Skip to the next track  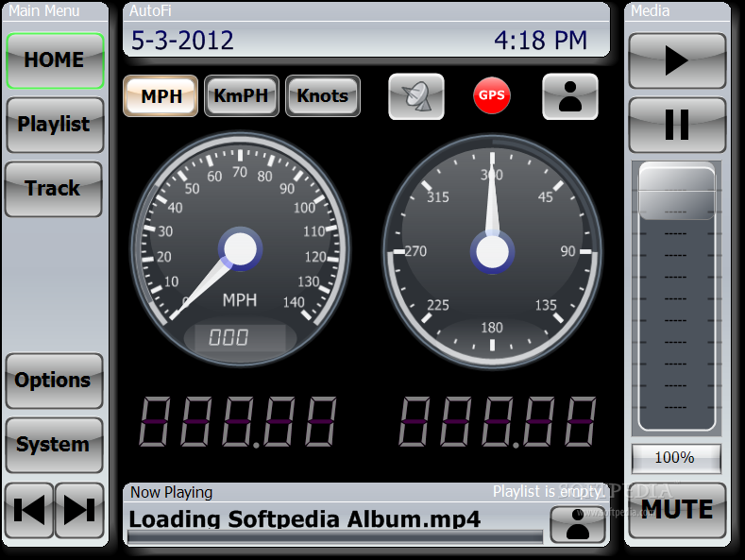coord(79,510)
